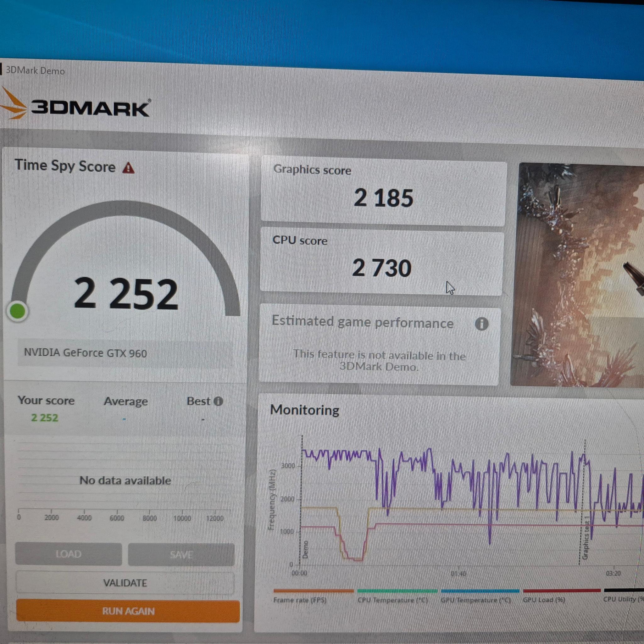
Task: Click the 'Estimated game performance' heading
Action: coord(362,322)
